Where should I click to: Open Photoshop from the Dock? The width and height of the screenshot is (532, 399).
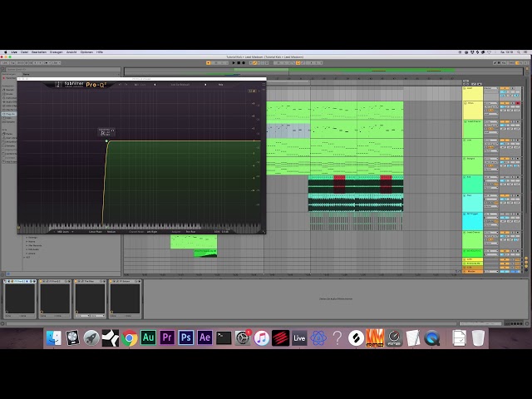point(186,338)
